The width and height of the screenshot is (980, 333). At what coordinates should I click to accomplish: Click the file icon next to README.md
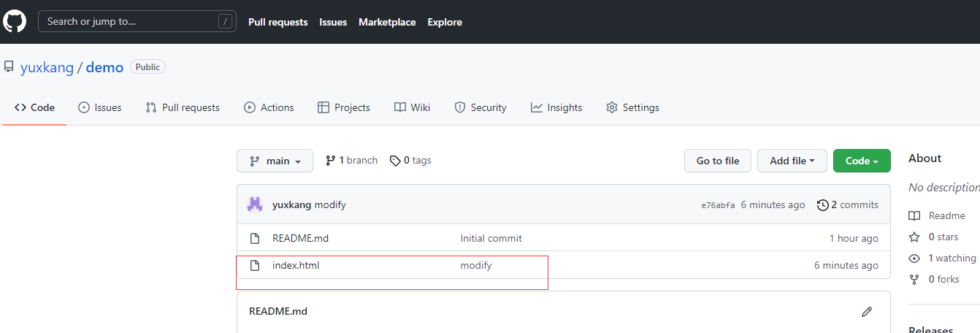point(255,238)
